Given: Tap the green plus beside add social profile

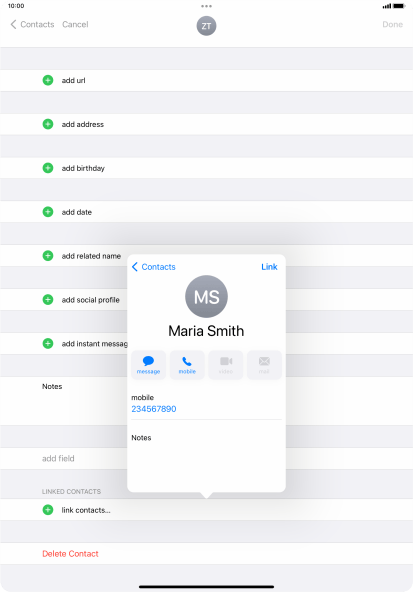Looking at the screenshot, I should point(48,299).
